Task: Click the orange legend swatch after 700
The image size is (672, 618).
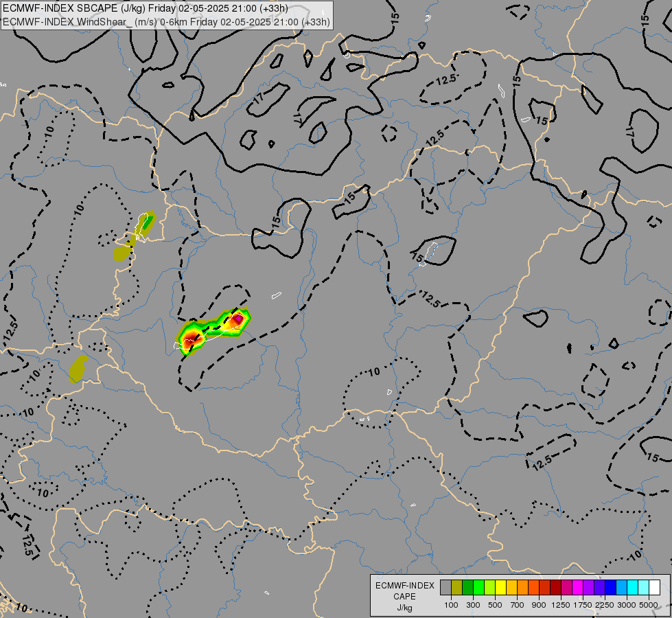Action: [522, 587]
